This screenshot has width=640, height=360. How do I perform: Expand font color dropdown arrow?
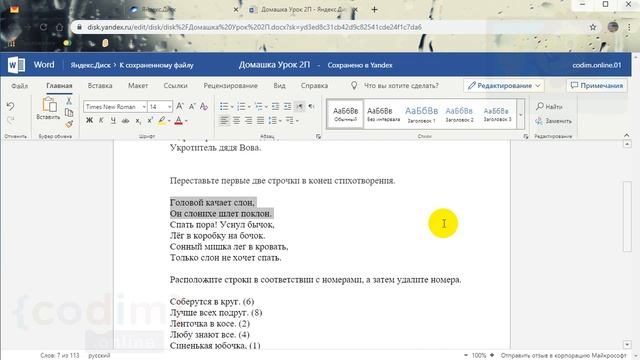(x=186, y=121)
